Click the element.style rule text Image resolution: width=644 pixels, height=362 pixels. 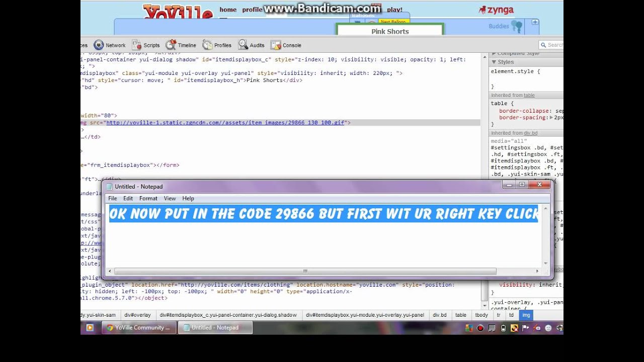coord(515,71)
